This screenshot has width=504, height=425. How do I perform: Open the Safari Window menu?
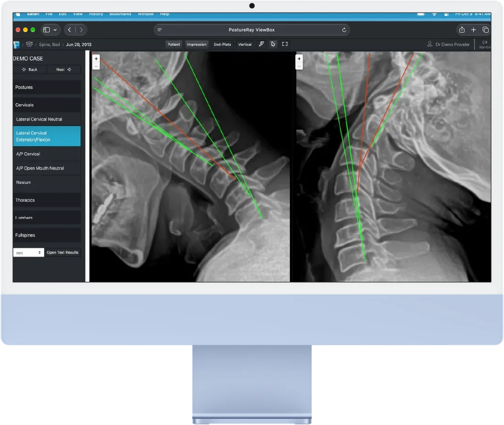(x=146, y=14)
